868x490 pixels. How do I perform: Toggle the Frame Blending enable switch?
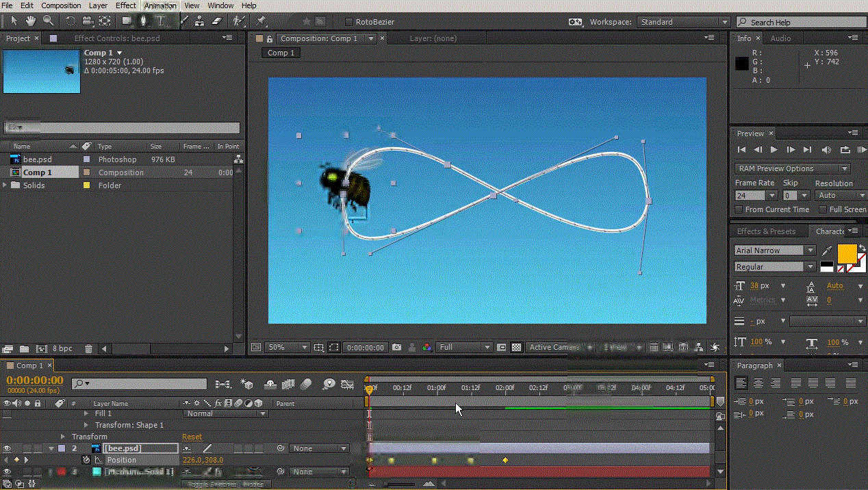tap(288, 385)
